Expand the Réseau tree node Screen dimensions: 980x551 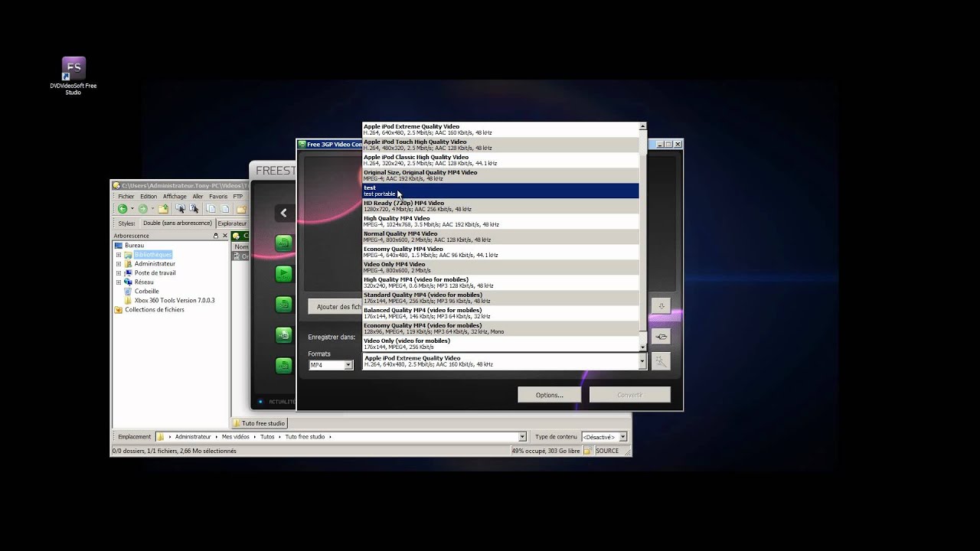tap(119, 282)
